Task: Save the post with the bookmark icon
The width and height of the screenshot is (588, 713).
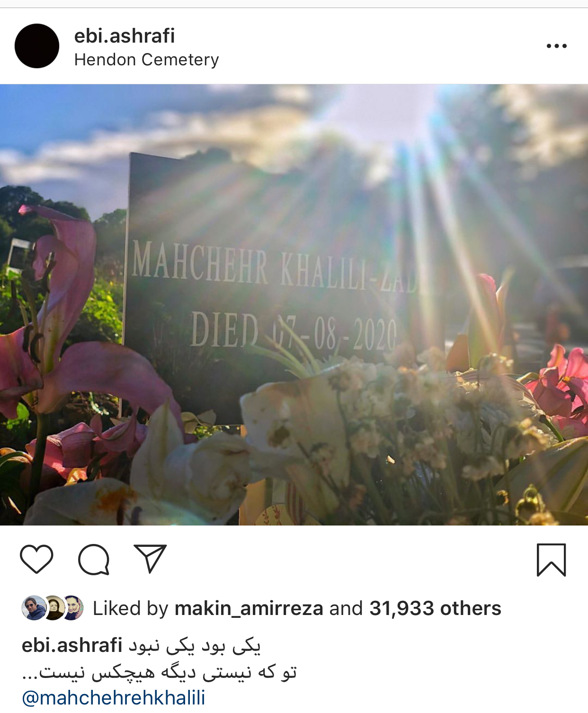Action: 551,560
